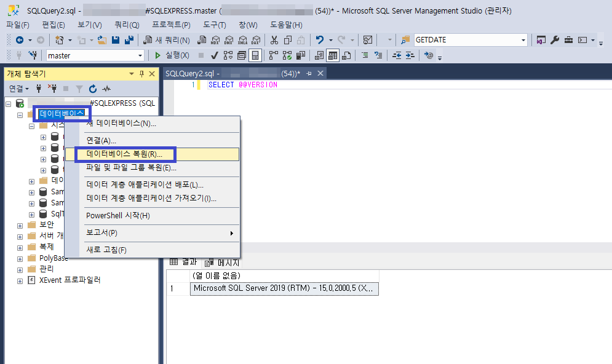This screenshot has width=612, height=364.
Task: Click the Copy icon in toolbar
Action: click(x=288, y=40)
